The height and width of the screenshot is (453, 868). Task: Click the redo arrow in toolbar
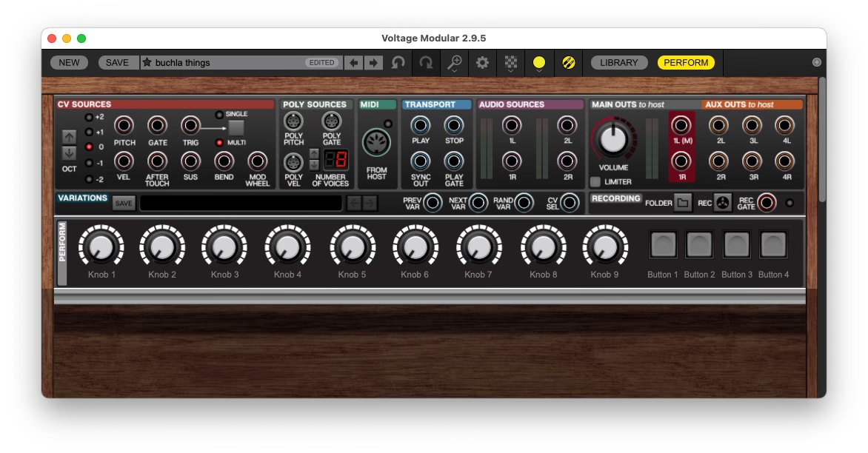426,62
